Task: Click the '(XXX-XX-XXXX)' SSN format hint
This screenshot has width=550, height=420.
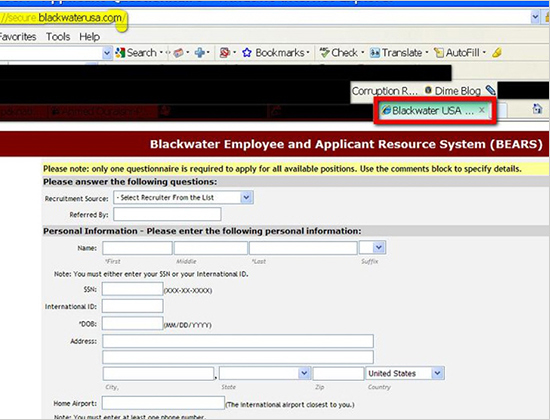Action: click(x=188, y=291)
